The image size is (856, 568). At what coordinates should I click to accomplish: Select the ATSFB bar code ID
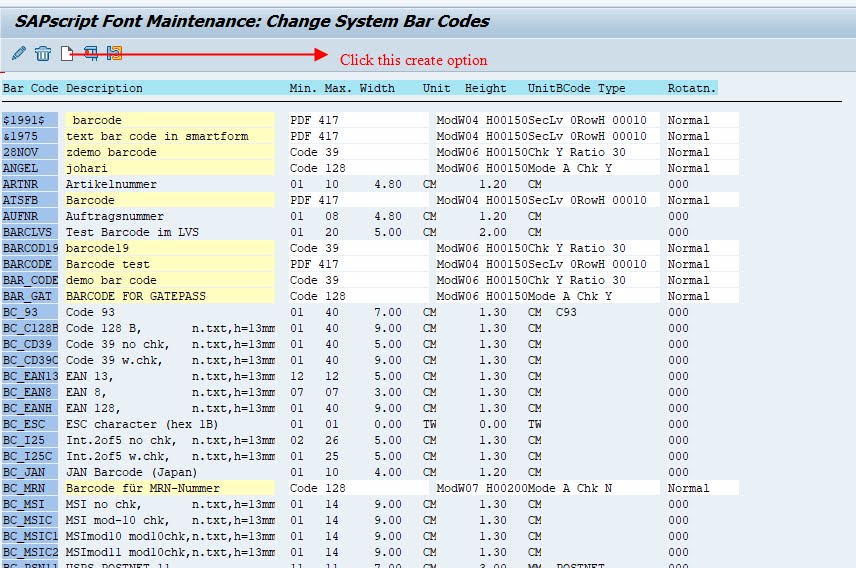(x=30, y=200)
